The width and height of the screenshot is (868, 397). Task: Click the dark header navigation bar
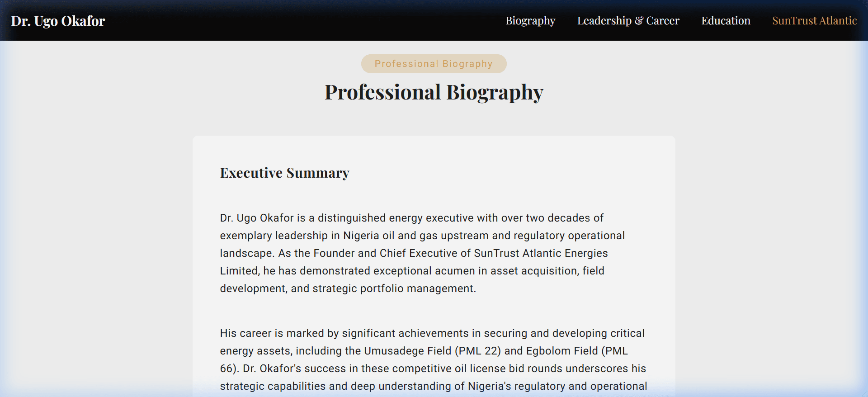tap(316, 21)
